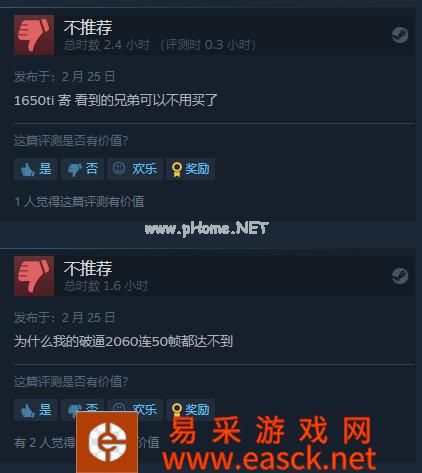The height and width of the screenshot is (473, 422).
Task: Click the 2060 50帧 review text
Action: (123, 341)
